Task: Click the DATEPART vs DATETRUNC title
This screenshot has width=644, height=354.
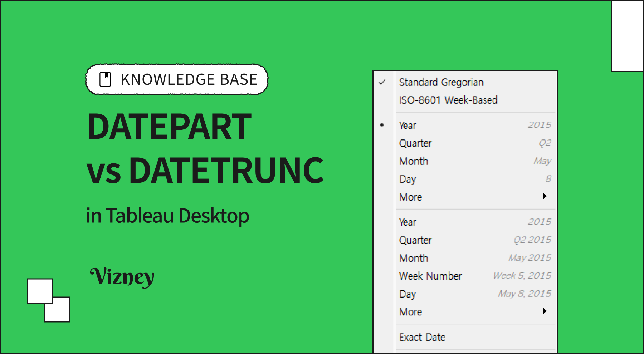Action: pos(205,148)
